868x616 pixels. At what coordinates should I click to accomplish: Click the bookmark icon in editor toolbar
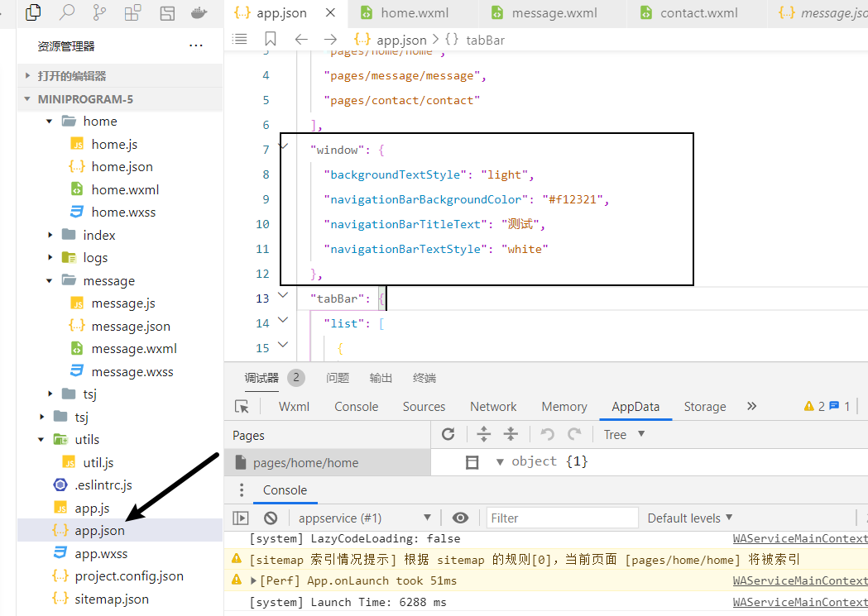point(270,39)
